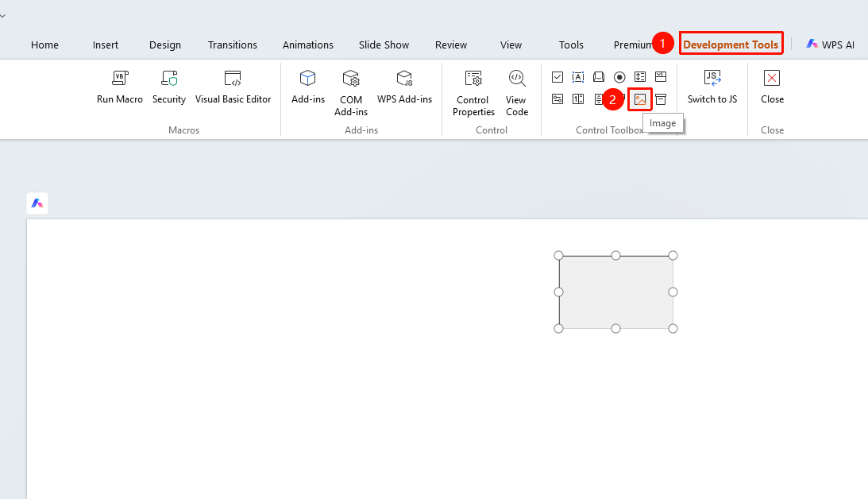
Task: Select the Option Button control icon
Action: coord(619,77)
